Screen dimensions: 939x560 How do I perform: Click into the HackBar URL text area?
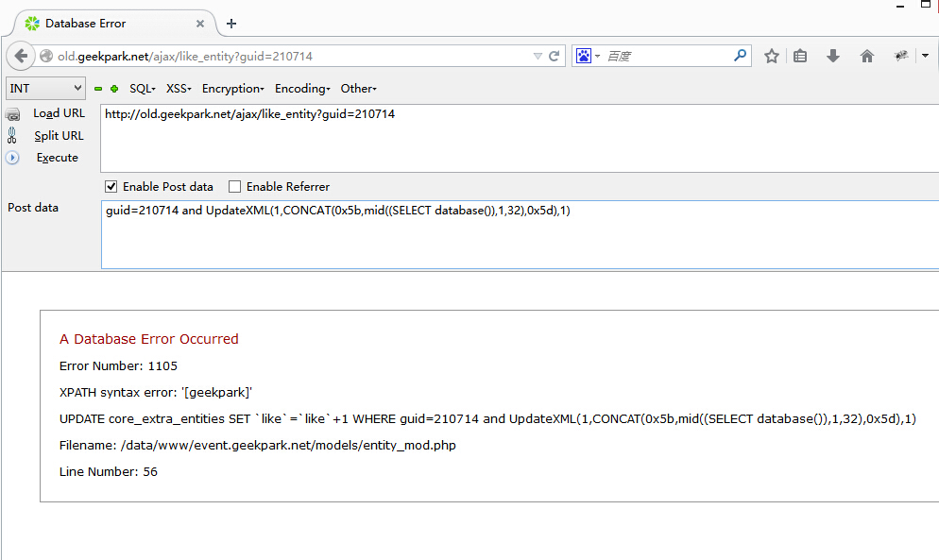pyautogui.click(x=520, y=139)
